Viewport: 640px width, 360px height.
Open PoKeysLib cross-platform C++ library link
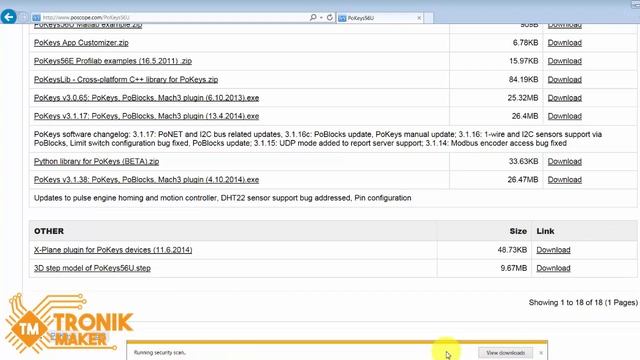point(126,80)
